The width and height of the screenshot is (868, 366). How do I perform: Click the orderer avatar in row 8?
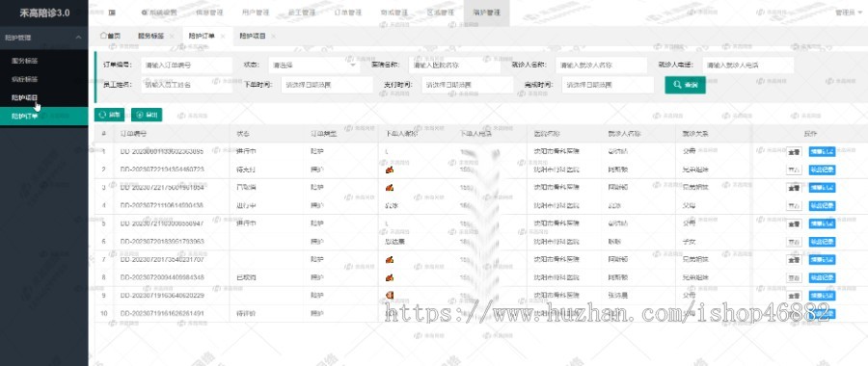(x=390, y=277)
